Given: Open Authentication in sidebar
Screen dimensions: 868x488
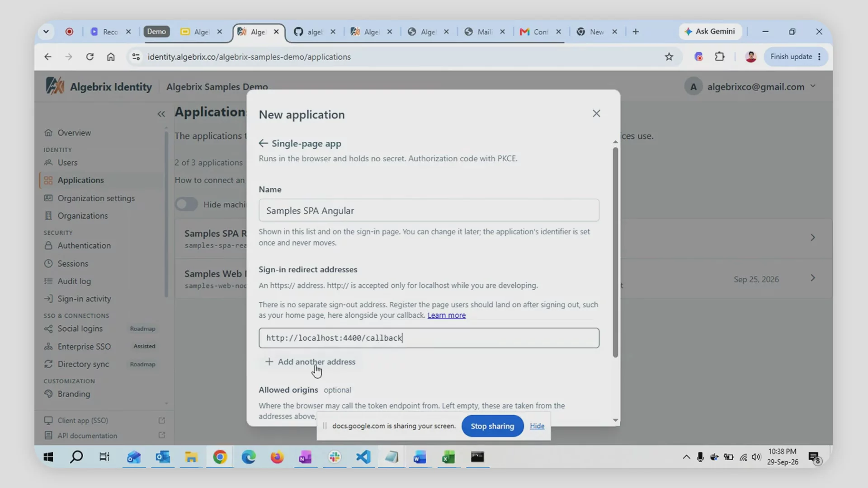Looking at the screenshot, I should [84, 245].
